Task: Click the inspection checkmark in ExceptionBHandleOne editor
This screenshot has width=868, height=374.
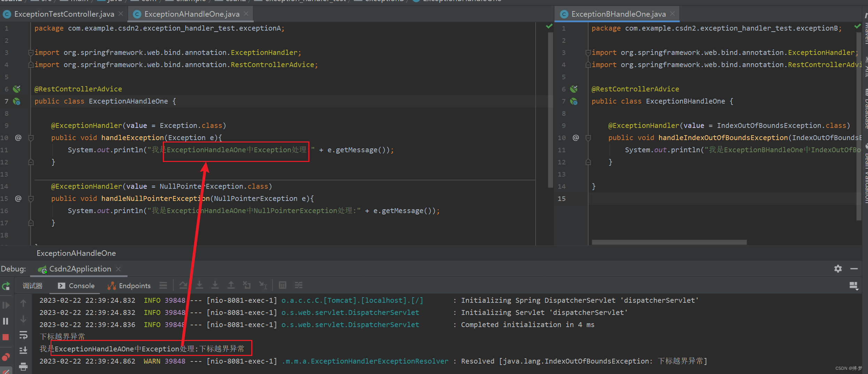Action: coord(858,26)
